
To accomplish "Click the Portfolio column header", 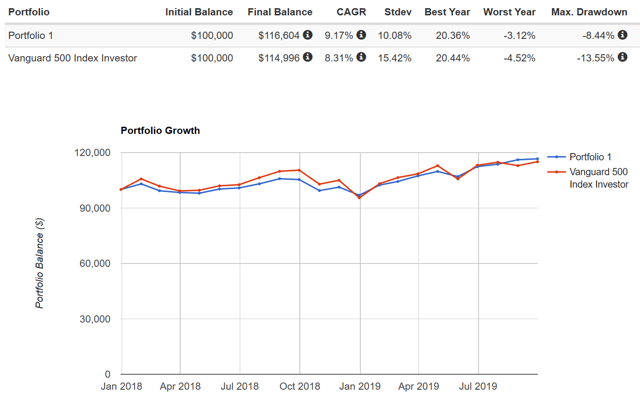I will point(29,12).
